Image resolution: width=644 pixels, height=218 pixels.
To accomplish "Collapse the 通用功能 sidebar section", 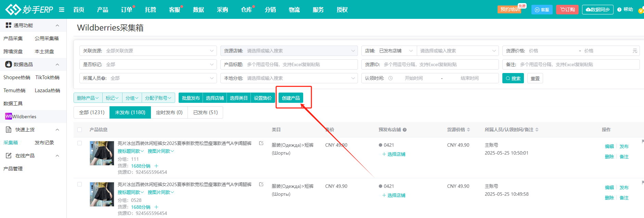I will coord(57,25).
